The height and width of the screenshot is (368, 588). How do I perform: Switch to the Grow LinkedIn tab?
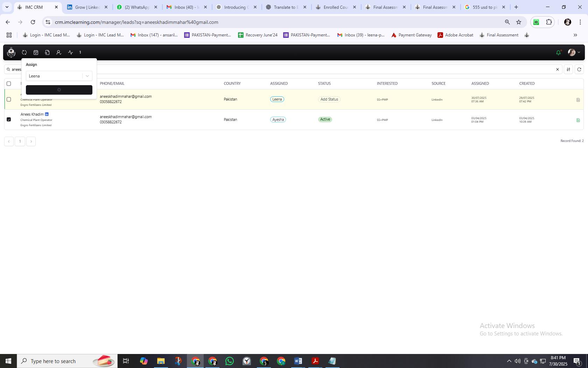click(87, 7)
